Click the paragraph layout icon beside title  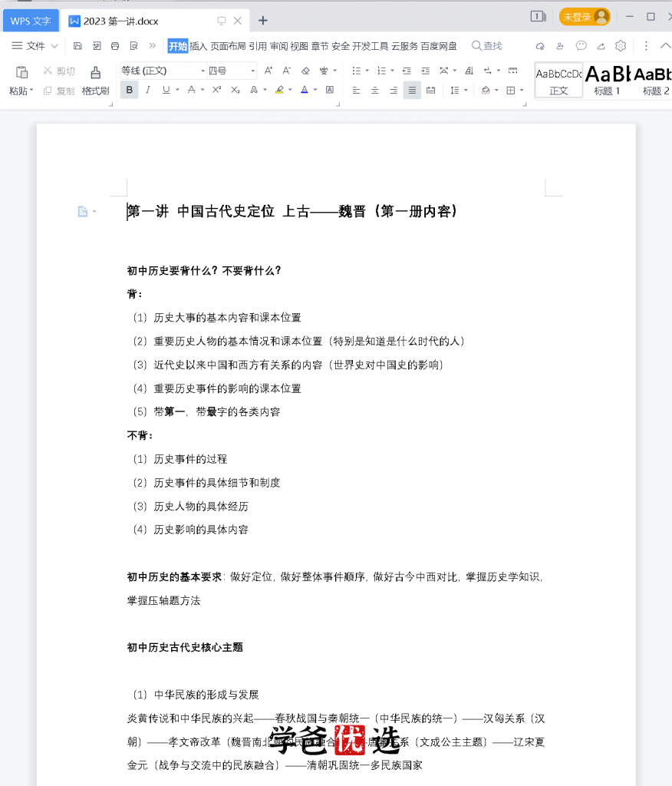coord(83,212)
